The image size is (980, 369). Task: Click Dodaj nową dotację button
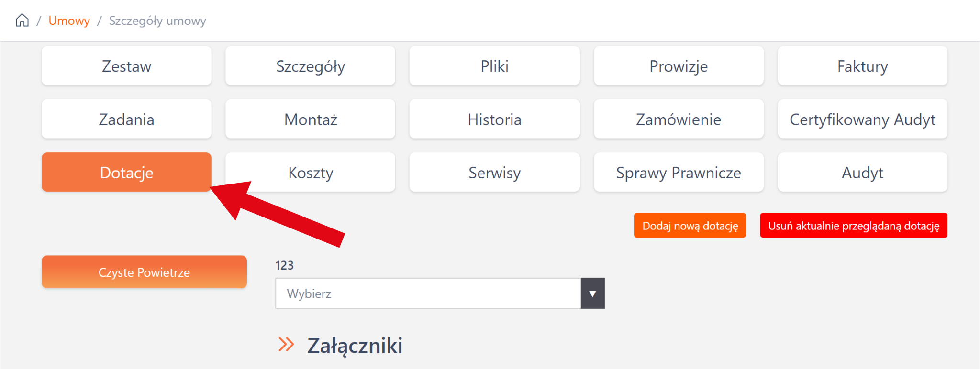(690, 225)
